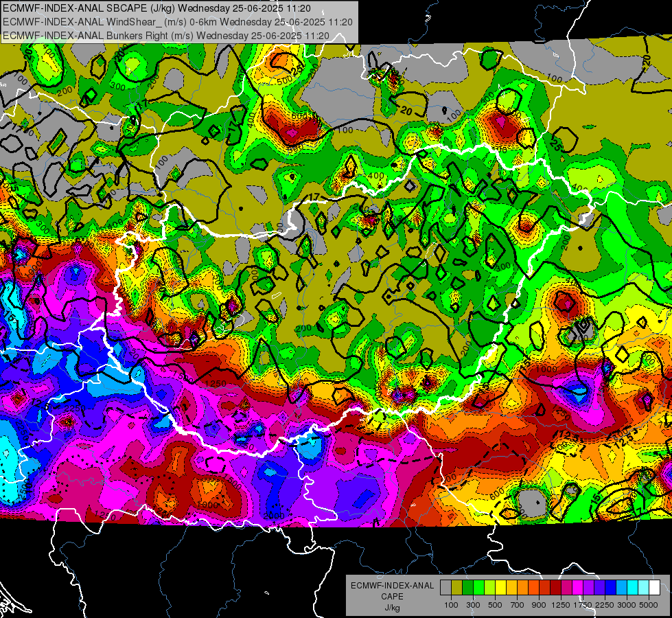Click the ECMWF-INDEX-ANAL legend label
This screenshot has height=618, width=672.
tap(392, 586)
